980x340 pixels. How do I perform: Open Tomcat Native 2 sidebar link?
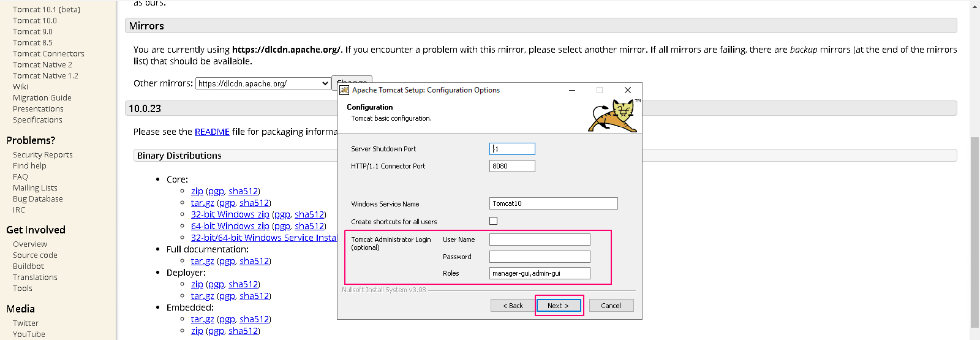coord(42,65)
